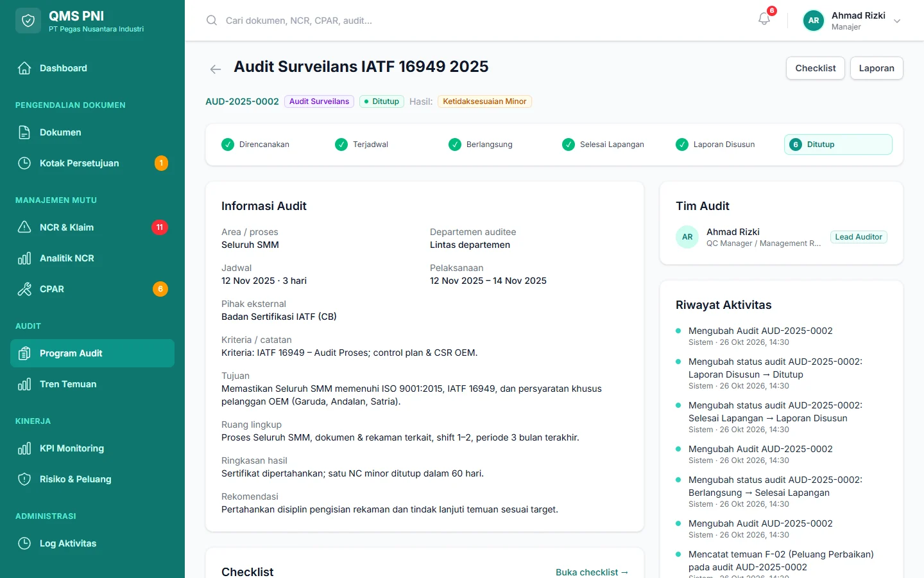Expand the Ahmad Rizki user menu chevron
924x578 pixels.
point(897,21)
